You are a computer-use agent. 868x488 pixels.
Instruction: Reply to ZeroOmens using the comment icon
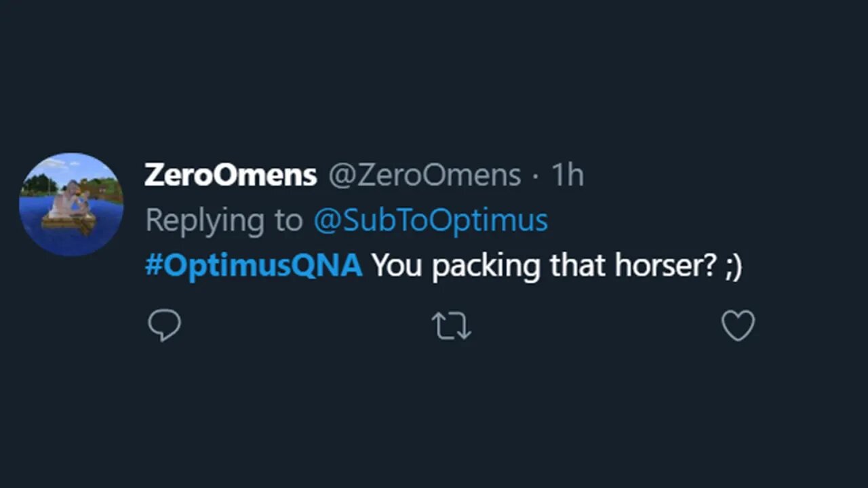[x=164, y=326]
